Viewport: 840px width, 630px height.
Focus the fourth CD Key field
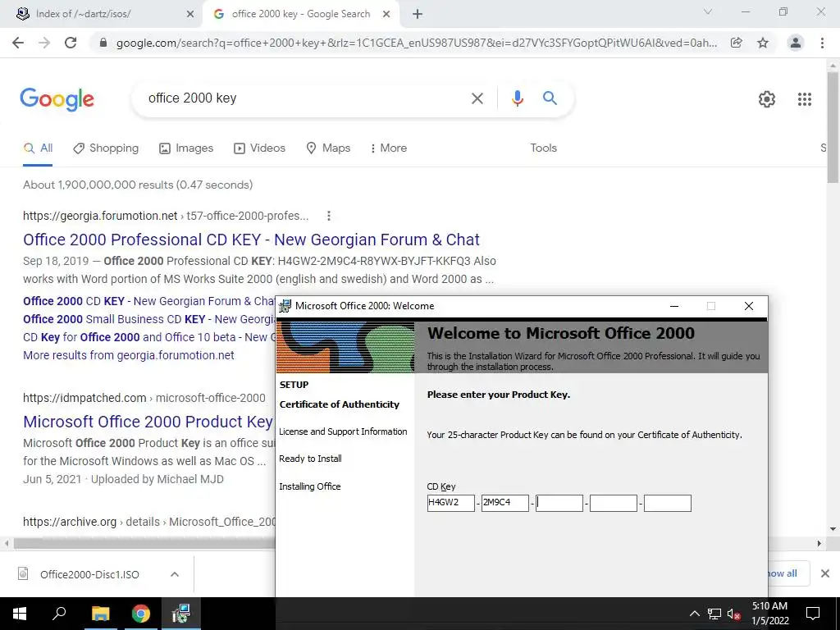613,503
